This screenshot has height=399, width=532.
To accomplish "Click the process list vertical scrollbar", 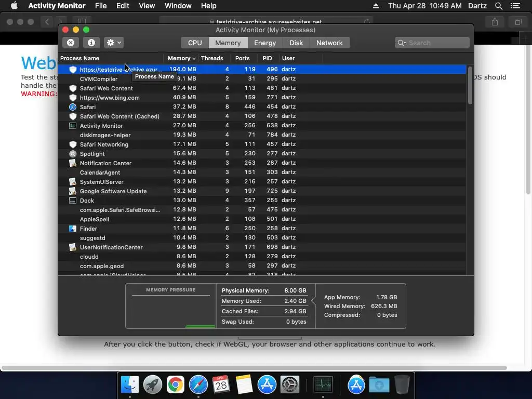I will click(x=470, y=86).
